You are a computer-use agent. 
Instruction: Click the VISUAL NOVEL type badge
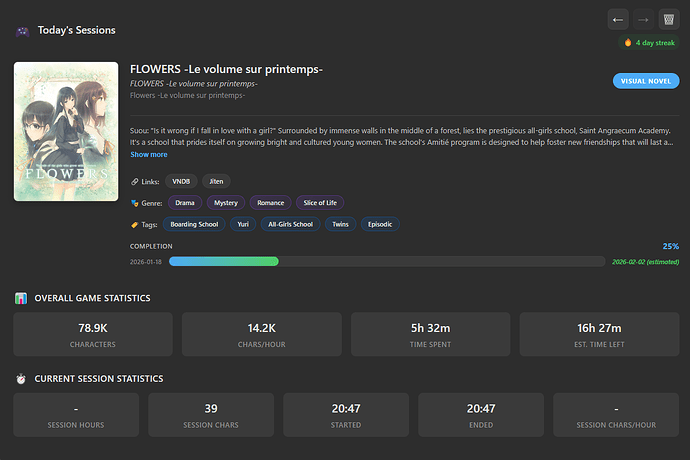point(645,81)
